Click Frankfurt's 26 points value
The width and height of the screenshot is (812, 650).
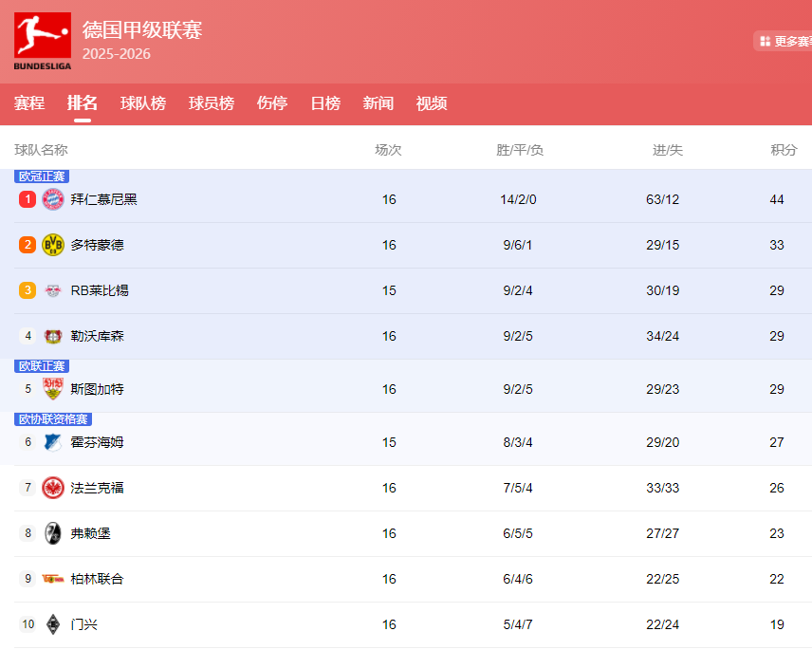coord(776,488)
